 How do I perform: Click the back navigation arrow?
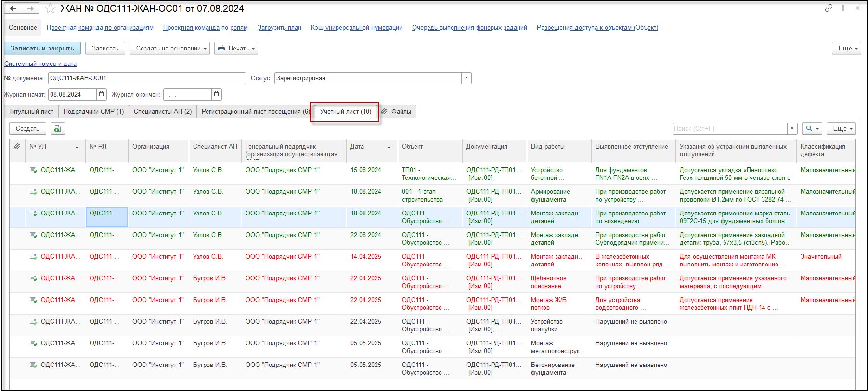pos(13,9)
